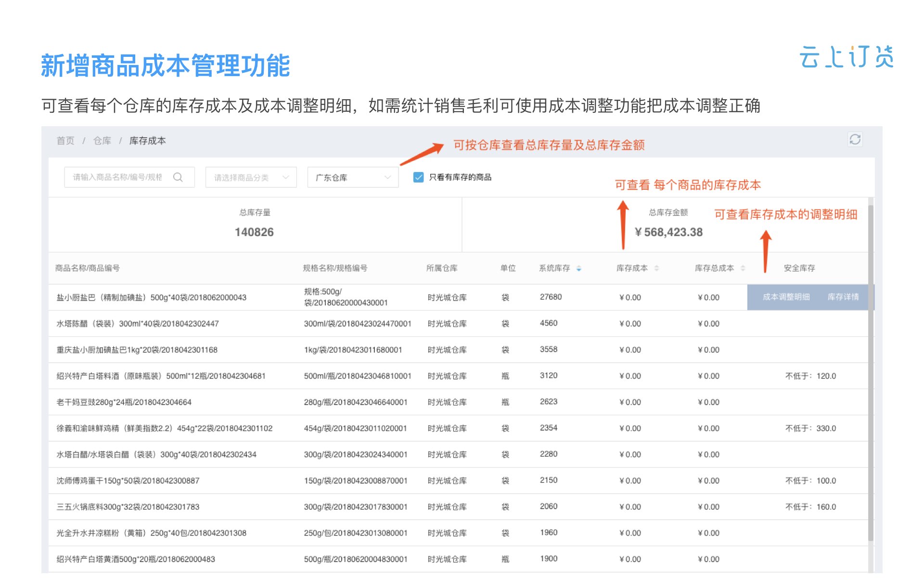The width and height of the screenshot is (924, 578).
Task: Click stock quantity 27680
Action: [x=551, y=297]
